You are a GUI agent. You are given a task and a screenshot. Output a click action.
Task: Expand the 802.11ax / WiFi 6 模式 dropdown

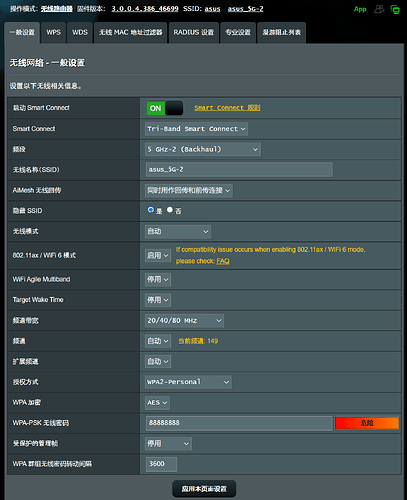coord(158,256)
